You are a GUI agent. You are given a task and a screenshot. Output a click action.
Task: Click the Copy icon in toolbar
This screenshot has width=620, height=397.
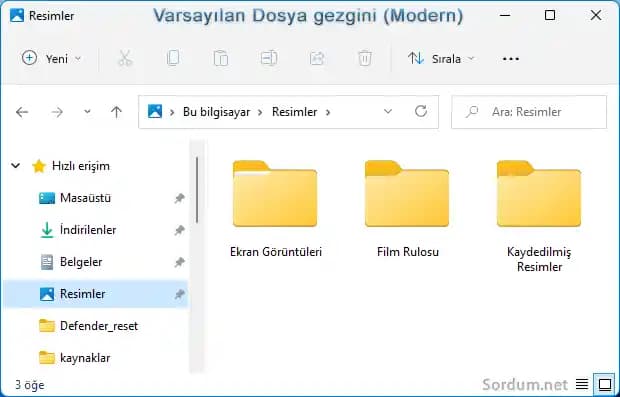point(173,59)
